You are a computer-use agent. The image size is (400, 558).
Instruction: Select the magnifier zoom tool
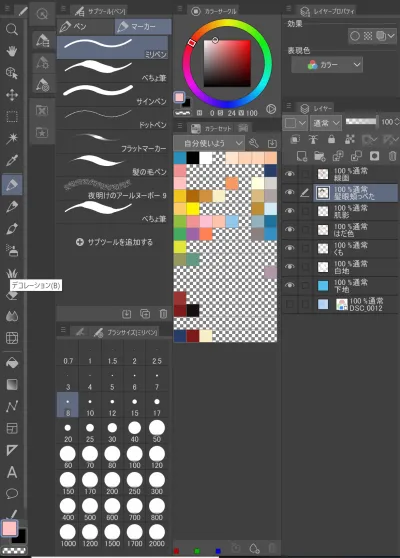click(12, 29)
